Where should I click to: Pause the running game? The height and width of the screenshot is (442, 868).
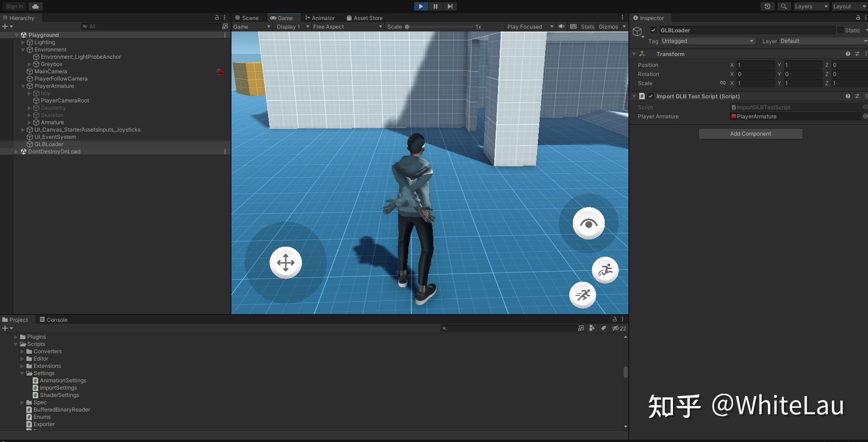[x=435, y=6]
